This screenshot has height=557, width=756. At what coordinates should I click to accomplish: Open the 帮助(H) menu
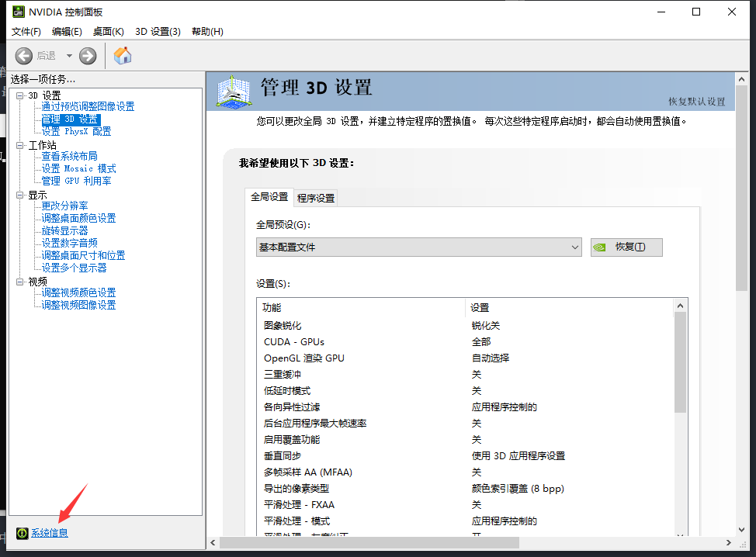(207, 31)
